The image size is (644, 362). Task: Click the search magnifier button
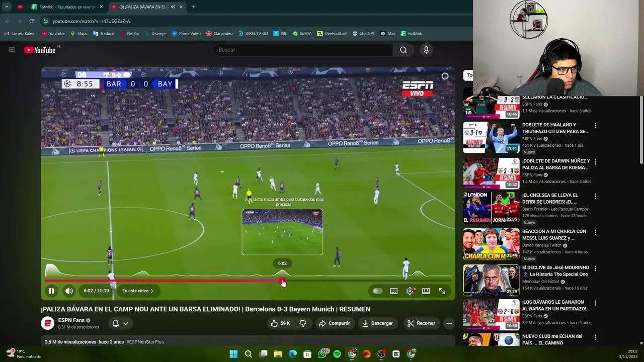coord(404,50)
